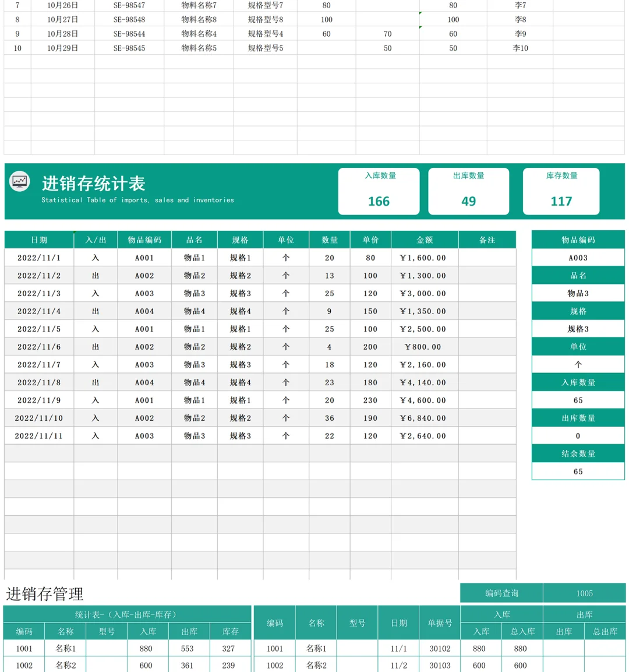Click the 统计表-（入库-出库-库存） header
This screenshot has width=629, height=672.
point(127,614)
